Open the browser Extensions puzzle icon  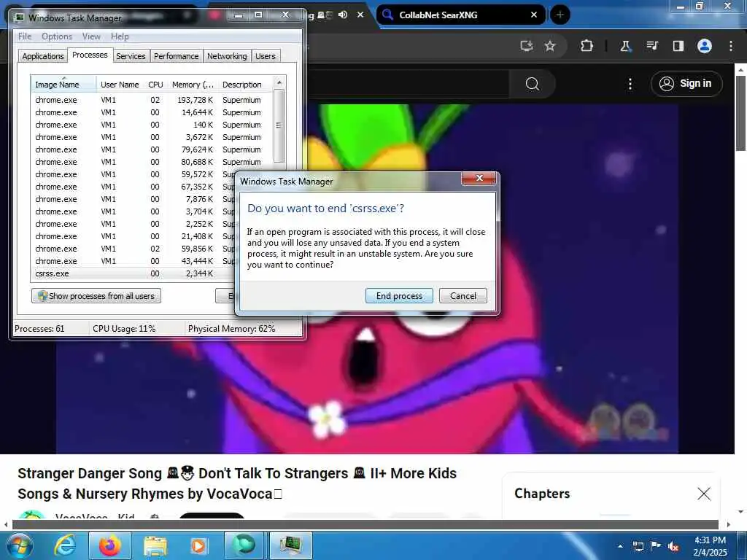tap(587, 46)
